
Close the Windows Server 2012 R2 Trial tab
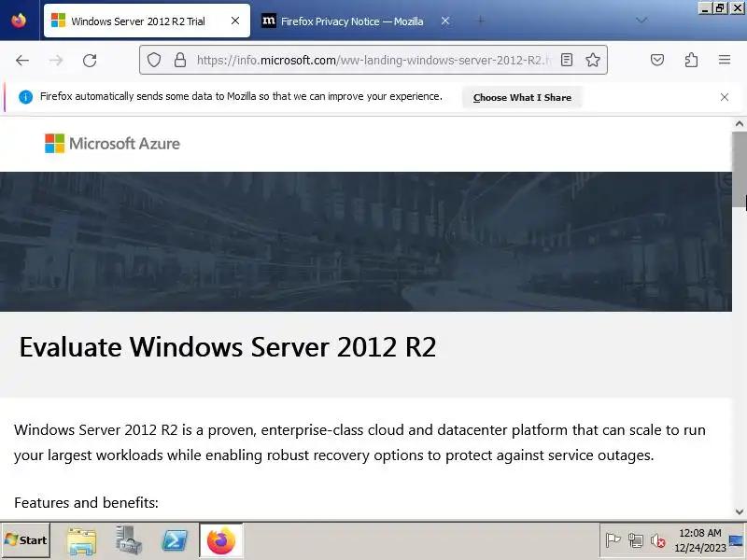pyautogui.click(x=235, y=21)
